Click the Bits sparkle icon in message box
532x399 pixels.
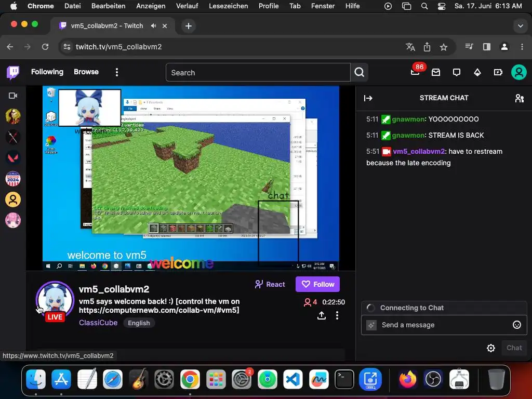pyautogui.click(x=371, y=325)
